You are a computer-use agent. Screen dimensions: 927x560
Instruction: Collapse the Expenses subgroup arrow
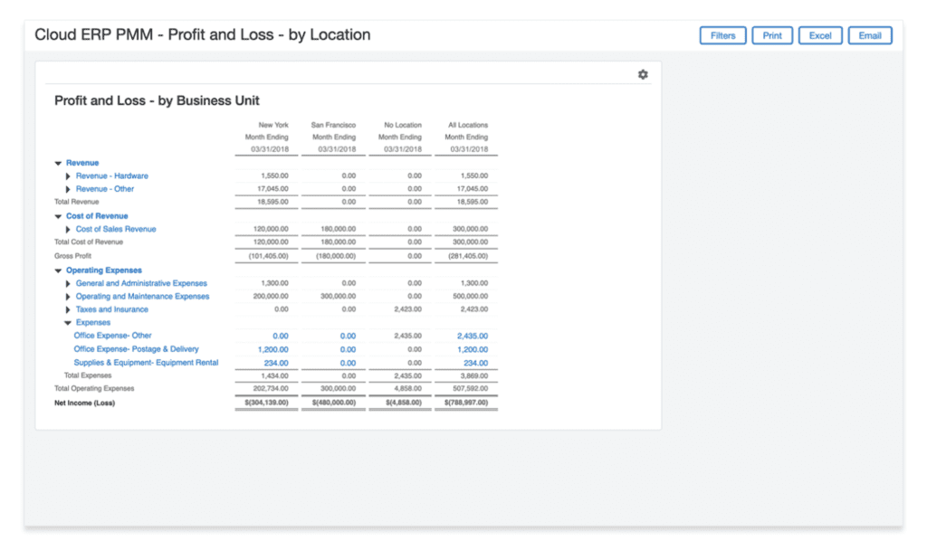[69, 323]
